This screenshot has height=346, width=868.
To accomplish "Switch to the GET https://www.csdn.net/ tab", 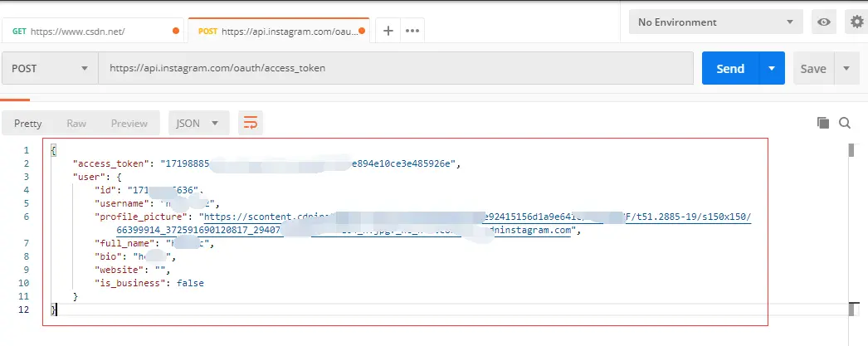I will click(x=92, y=31).
